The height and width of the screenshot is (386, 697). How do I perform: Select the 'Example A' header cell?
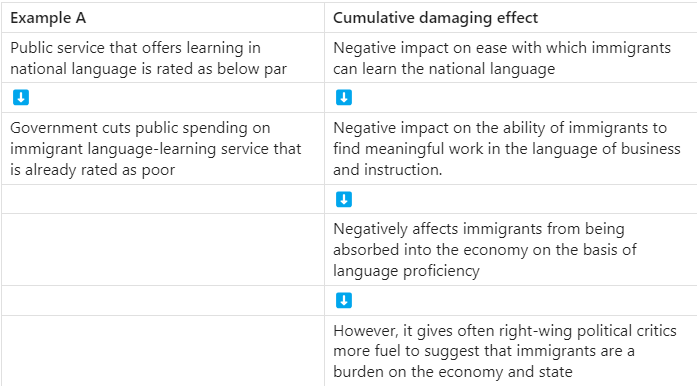(163, 18)
